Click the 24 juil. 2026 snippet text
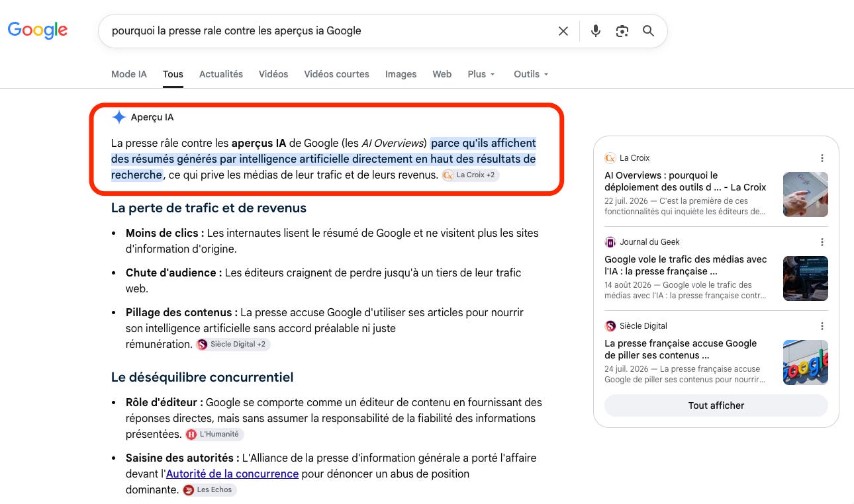Screen dimensions: 854x504 pos(685,374)
